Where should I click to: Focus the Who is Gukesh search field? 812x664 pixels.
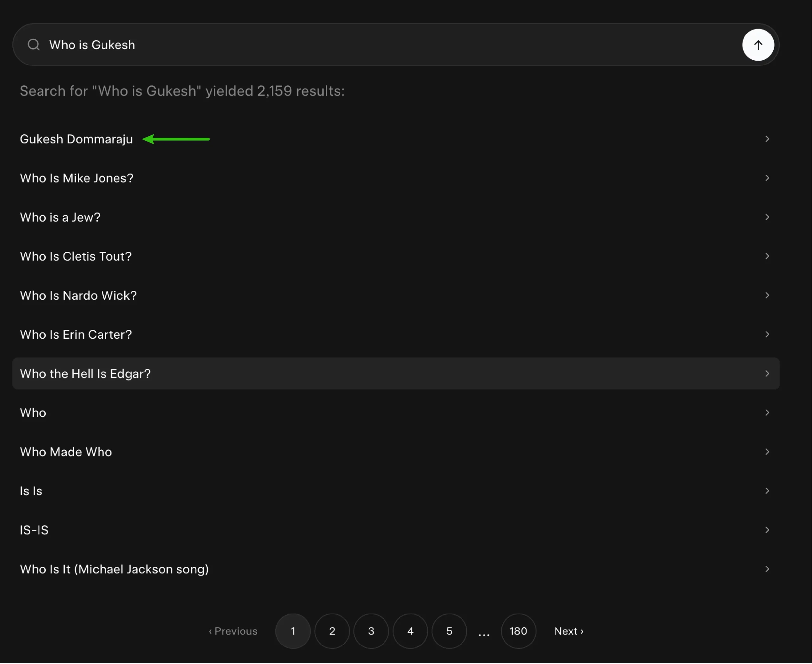pyautogui.click(x=344, y=45)
